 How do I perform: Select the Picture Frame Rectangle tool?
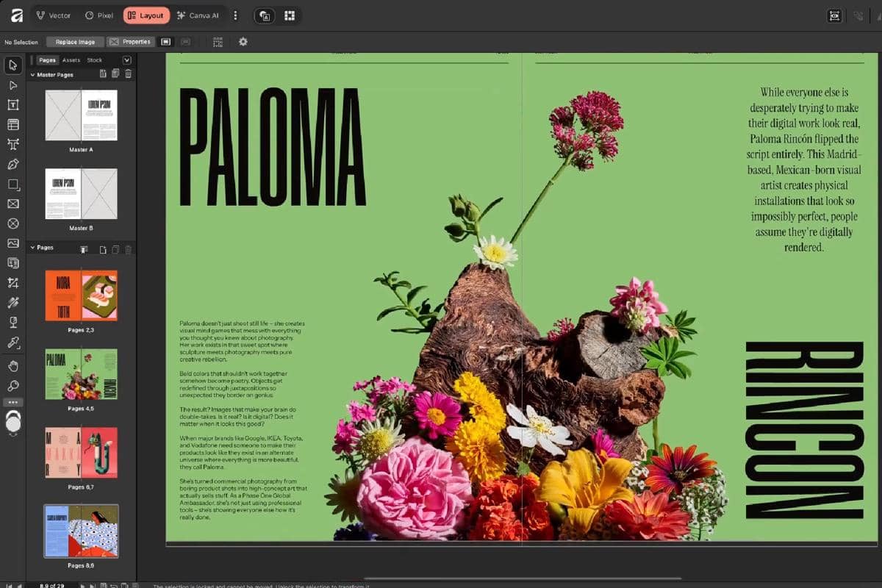(13, 204)
